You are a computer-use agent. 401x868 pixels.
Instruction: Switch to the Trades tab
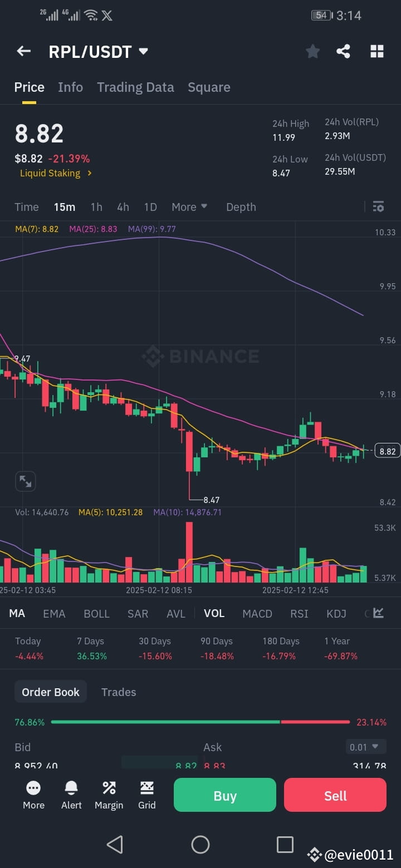tap(119, 692)
